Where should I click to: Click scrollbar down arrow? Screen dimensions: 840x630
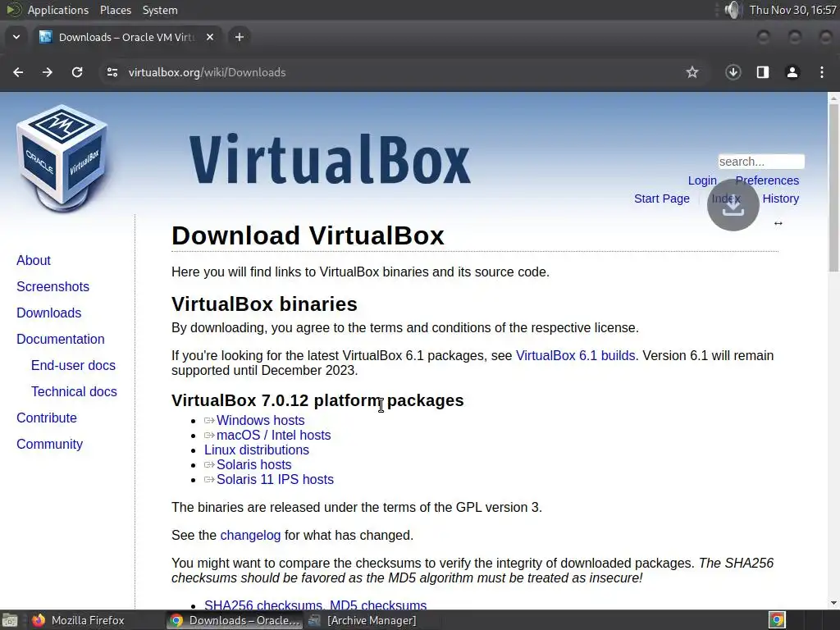tap(833, 603)
